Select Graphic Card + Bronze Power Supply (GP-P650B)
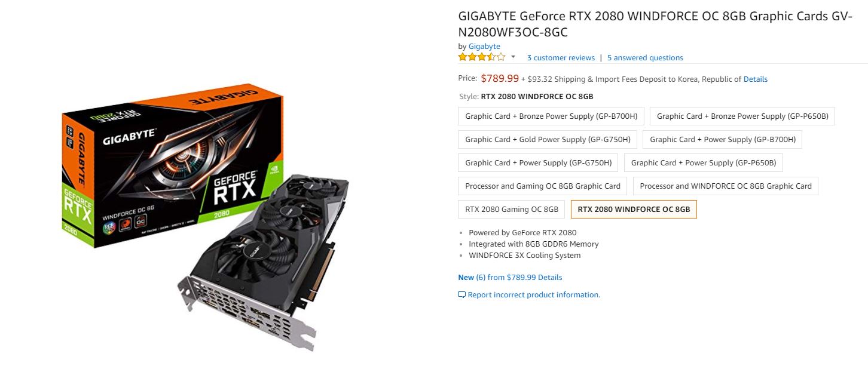This screenshot has height=369, width=868. click(742, 116)
